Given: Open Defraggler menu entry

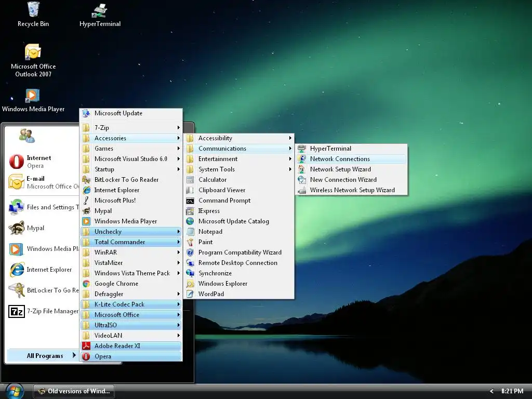Looking at the screenshot, I should click(x=131, y=294).
